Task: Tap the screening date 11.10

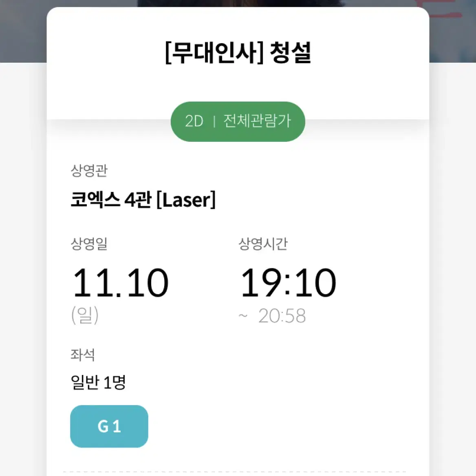Action: click(x=121, y=283)
